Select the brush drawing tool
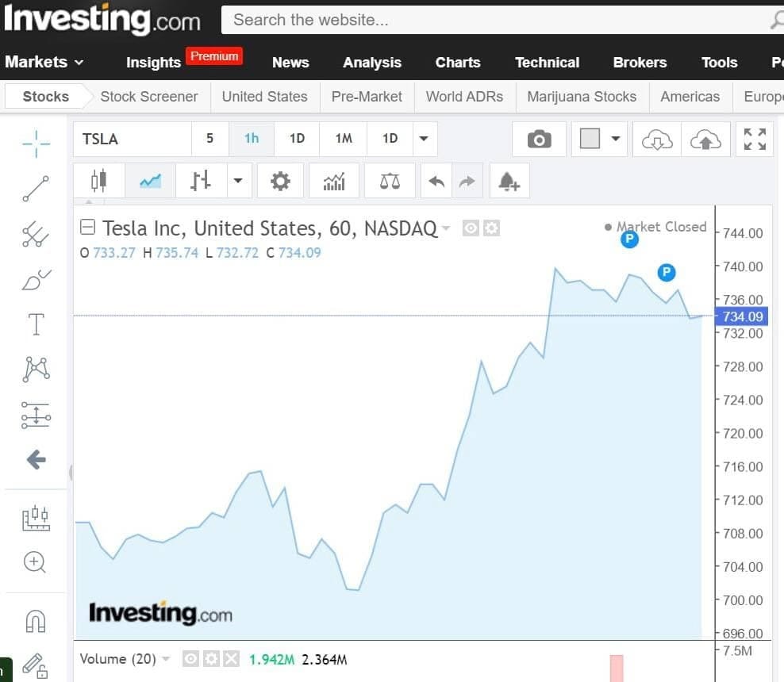 [36, 279]
